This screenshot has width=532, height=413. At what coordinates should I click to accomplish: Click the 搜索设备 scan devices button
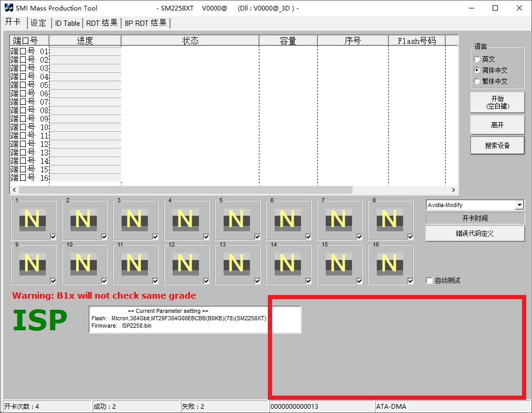pyautogui.click(x=497, y=145)
